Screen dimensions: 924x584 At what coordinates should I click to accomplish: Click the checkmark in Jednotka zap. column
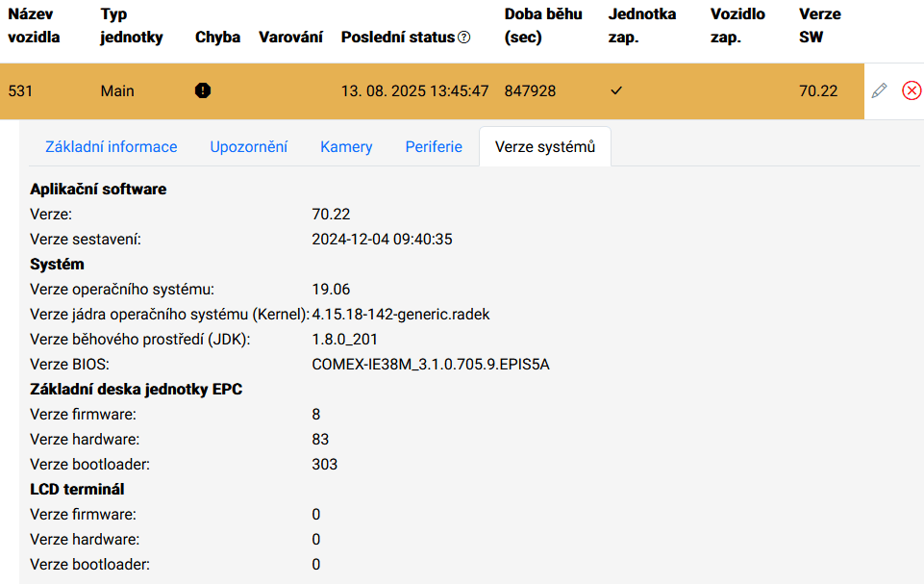click(x=616, y=90)
